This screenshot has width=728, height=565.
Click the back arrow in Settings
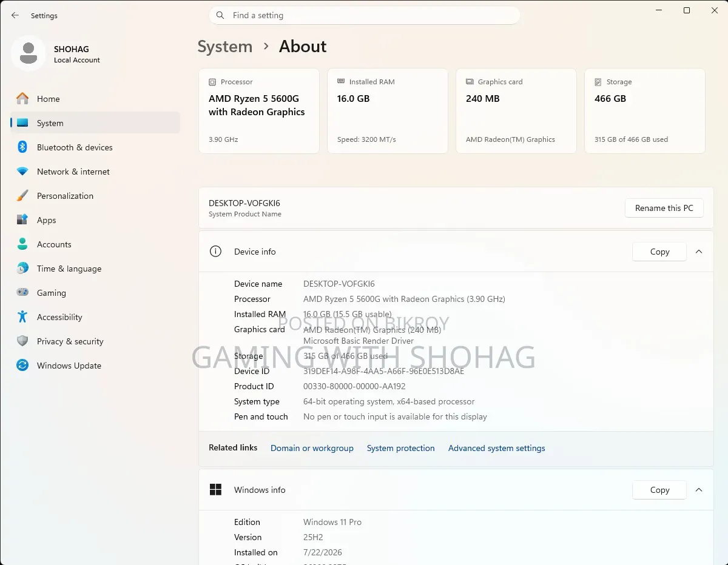coord(15,15)
